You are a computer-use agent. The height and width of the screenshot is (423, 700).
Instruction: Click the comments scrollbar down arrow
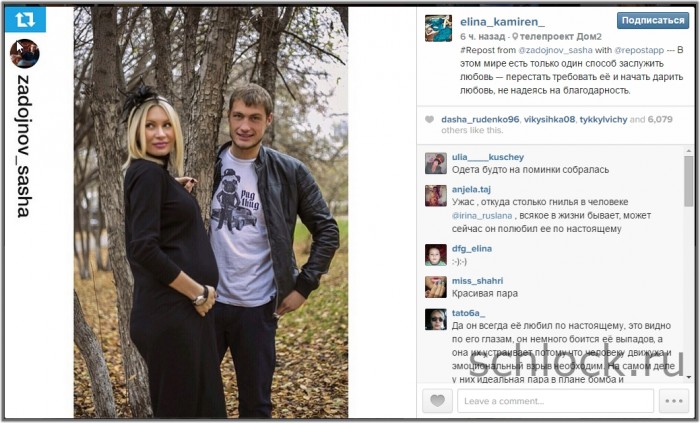688,377
